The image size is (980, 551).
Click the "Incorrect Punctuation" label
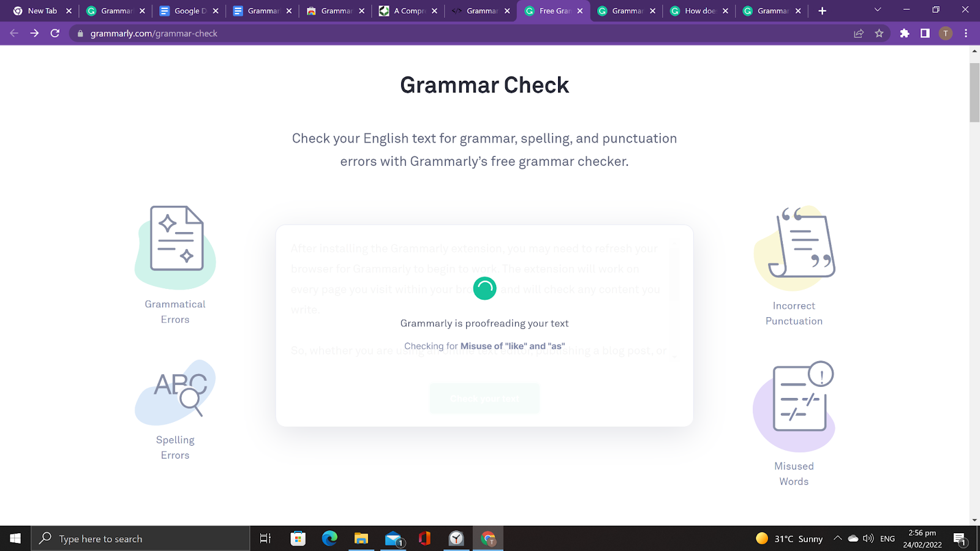pyautogui.click(x=794, y=313)
